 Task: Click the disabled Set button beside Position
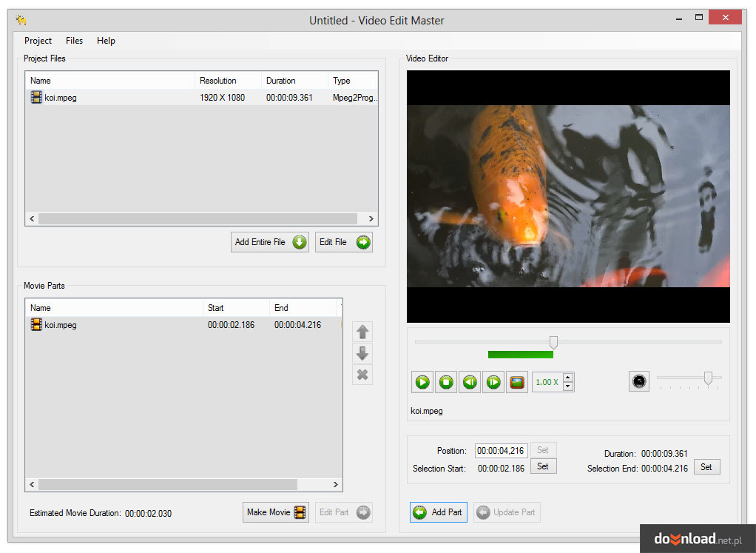tap(544, 450)
